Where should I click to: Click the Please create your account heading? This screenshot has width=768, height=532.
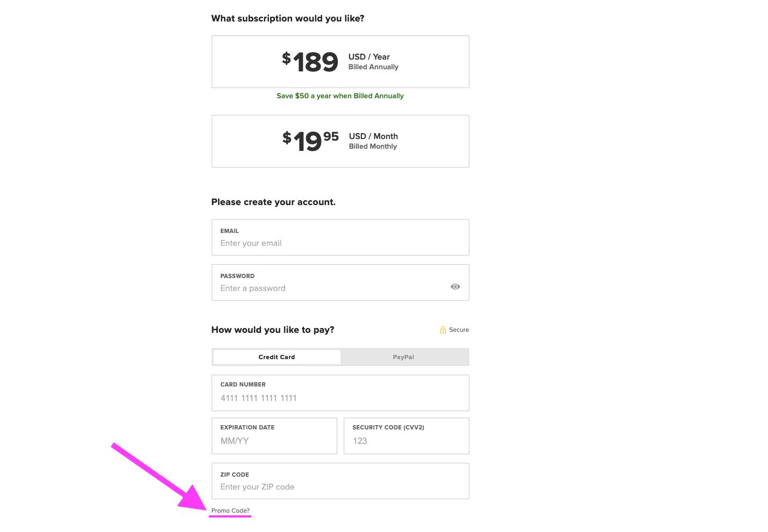273,202
